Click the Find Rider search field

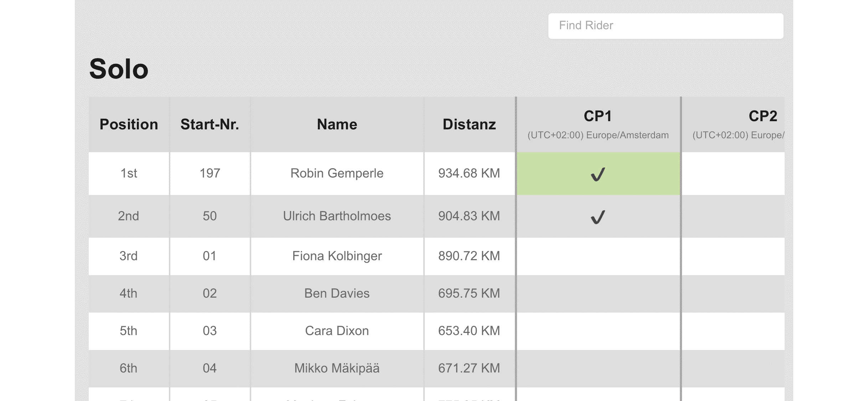pos(665,26)
